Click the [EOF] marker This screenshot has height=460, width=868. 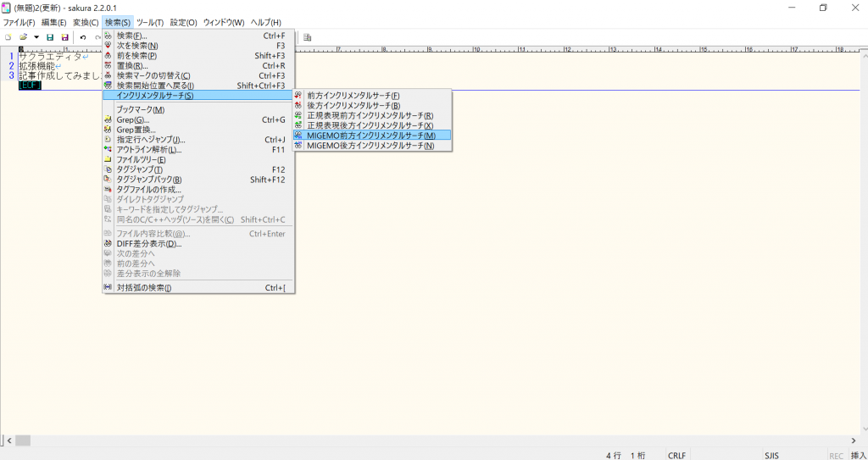click(x=30, y=86)
